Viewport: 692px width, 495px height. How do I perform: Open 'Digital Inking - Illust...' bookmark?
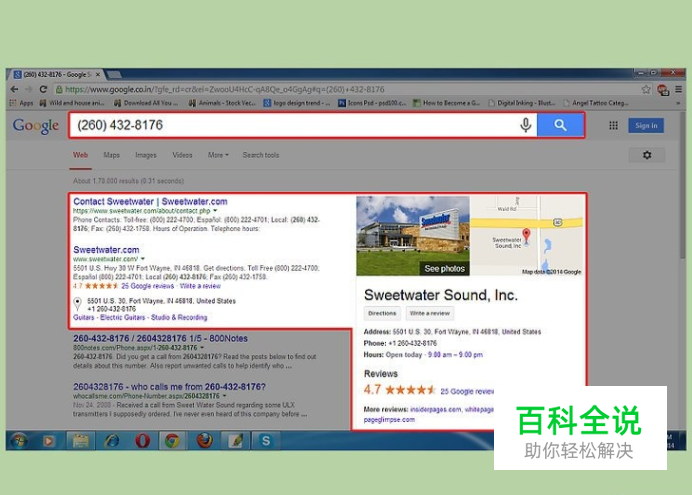tap(522, 103)
